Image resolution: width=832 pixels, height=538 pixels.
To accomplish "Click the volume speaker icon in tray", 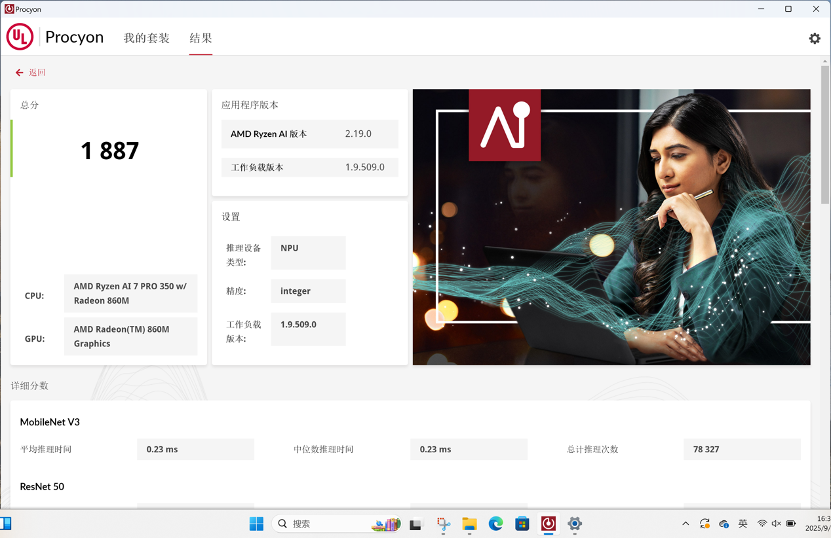I will [777, 523].
